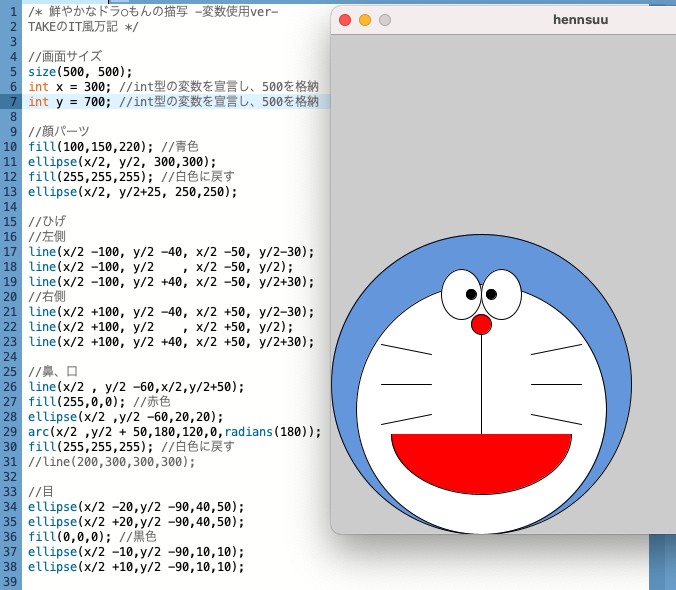Viewport: 676px width, 590px height.
Task: Click line 27 'fill(255,0,0);' code
Action: pos(77,402)
